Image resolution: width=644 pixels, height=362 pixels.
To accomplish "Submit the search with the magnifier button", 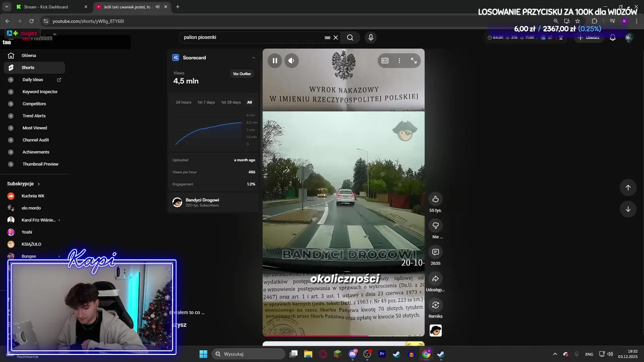I will point(350,37).
